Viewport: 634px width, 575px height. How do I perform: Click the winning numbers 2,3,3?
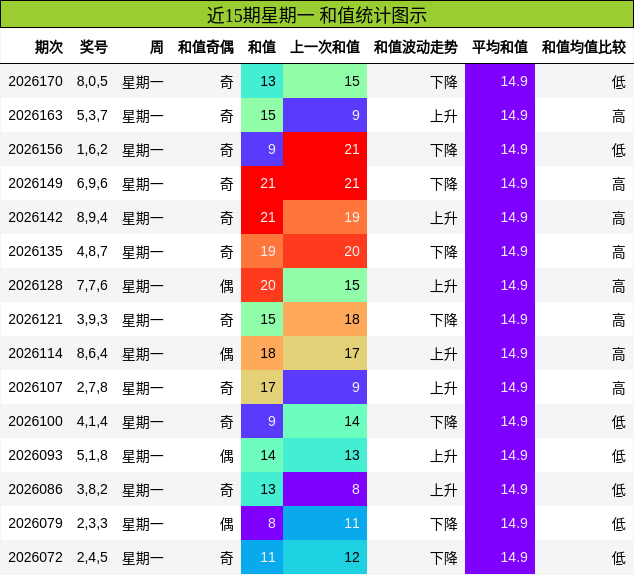92,523
